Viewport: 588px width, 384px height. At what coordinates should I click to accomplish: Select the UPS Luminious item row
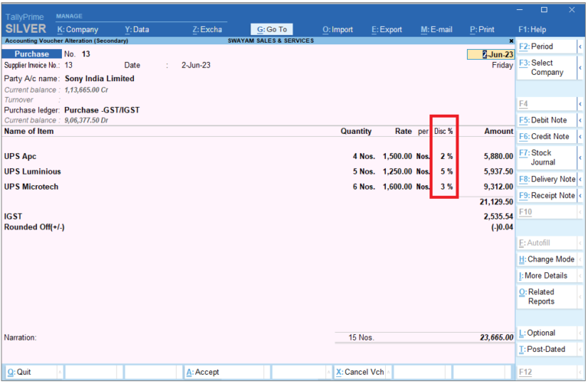[x=258, y=171]
